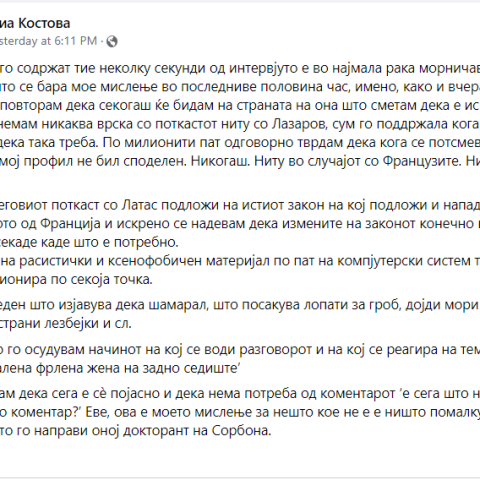Click the phrase по секоја точка
The image size is (480, 480).
[101, 279]
